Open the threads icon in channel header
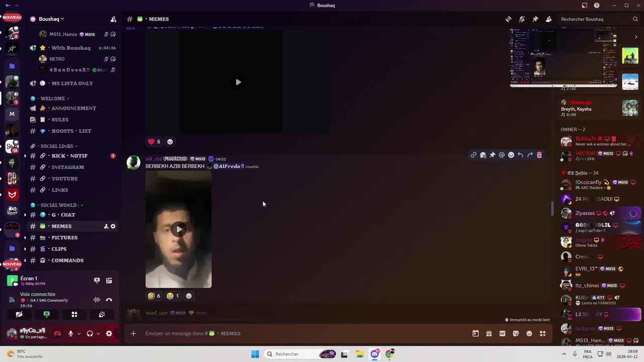The width and height of the screenshot is (644, 362). click(509, 19)
